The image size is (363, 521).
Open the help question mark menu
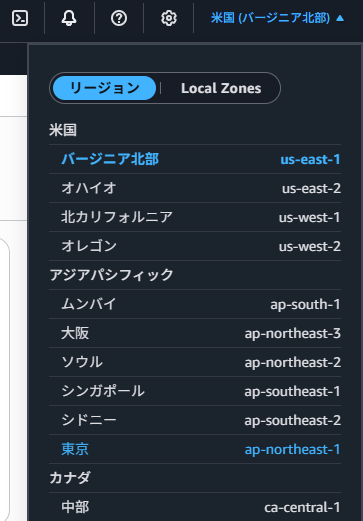click(119, 18)
